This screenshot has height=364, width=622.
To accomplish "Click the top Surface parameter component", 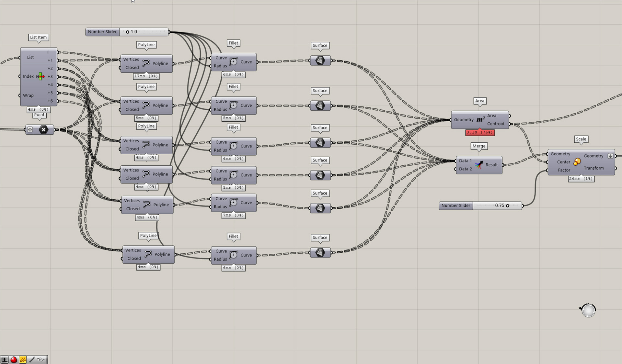I will [x=320, y=61].
